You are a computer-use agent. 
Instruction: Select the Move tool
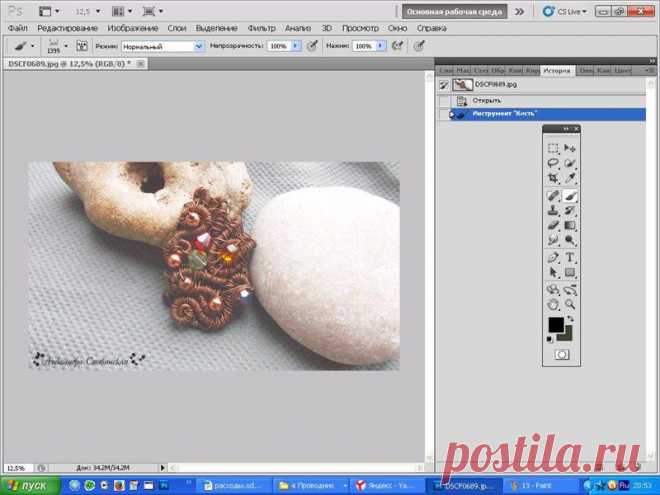570,148
